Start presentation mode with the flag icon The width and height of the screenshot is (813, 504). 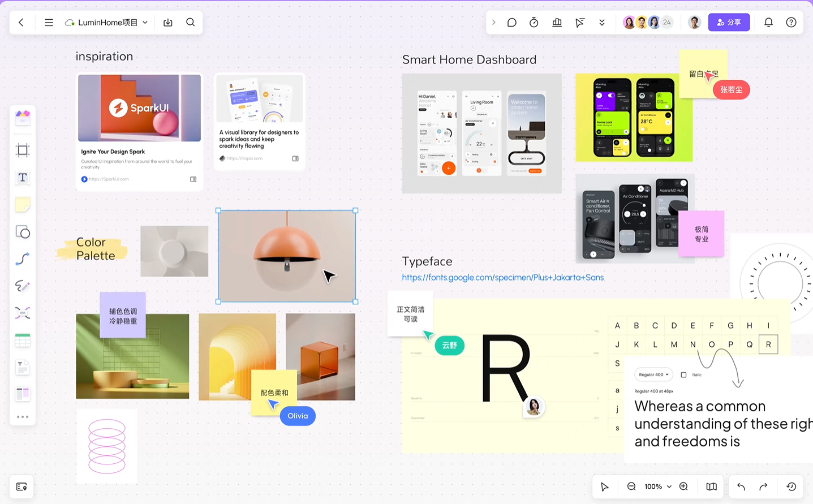580,23
